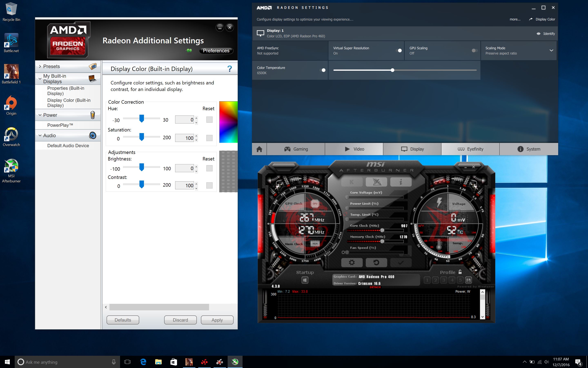The height and width of the screenshot is (368, 588).
Task: Switch to the Gaming tab
Action: click(x=296, y=149)
